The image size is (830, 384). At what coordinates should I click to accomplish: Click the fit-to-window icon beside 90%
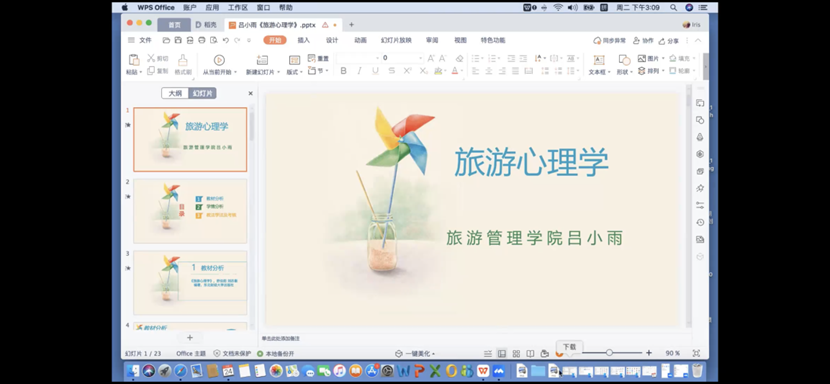coord(696,353)
